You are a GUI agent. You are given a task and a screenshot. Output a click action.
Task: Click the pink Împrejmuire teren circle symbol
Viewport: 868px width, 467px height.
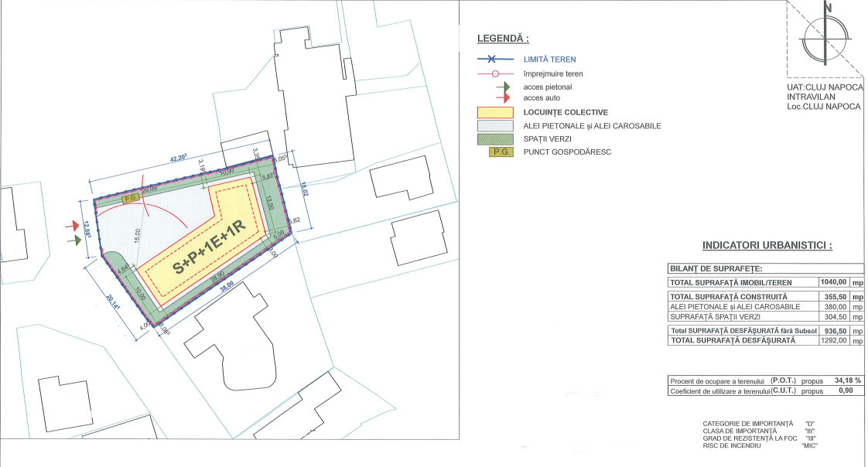[x=496, y=74]
